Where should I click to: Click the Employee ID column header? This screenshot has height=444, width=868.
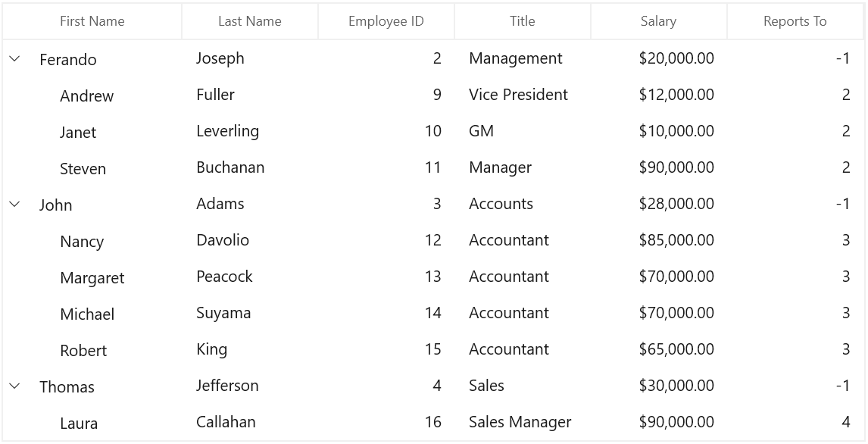pyautogui.click(x=386, y=21)
